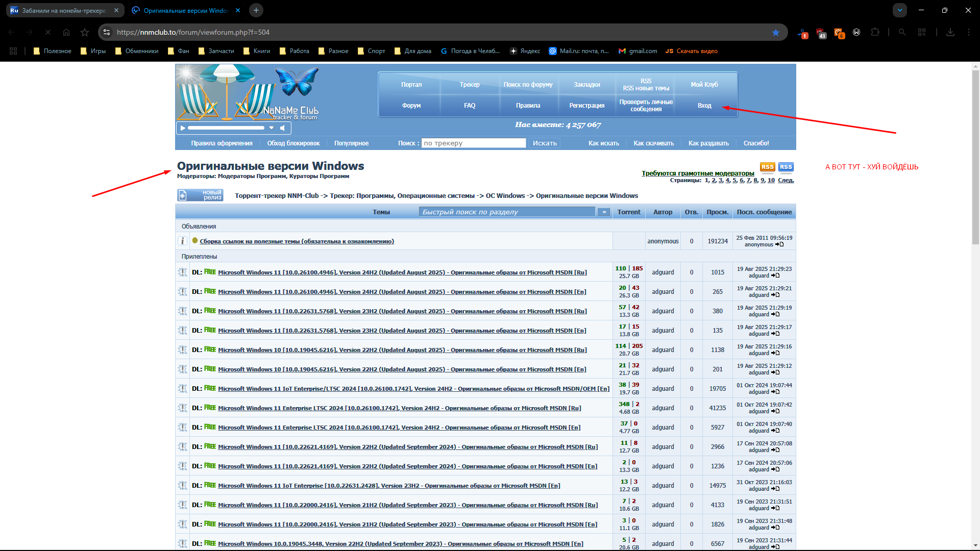Viewport: 980px width, 551px height.
Task: Submit quick section search arrow button
Action: click(x=604, y=212)
